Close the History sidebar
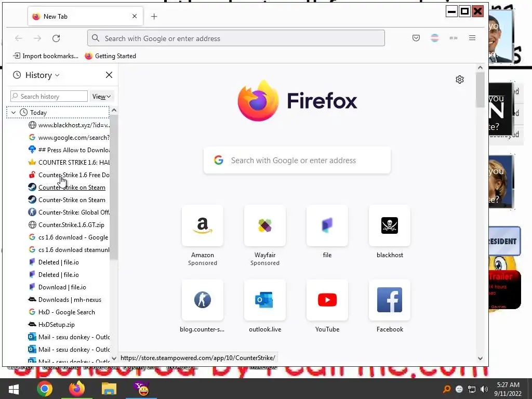Screen dimensions: 532x399 point(109,75)
